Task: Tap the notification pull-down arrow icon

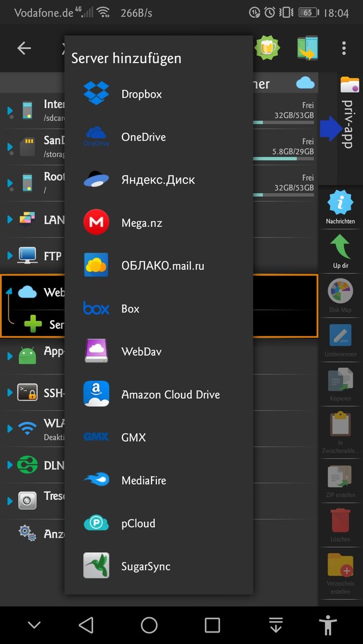Action: [276, 625]
